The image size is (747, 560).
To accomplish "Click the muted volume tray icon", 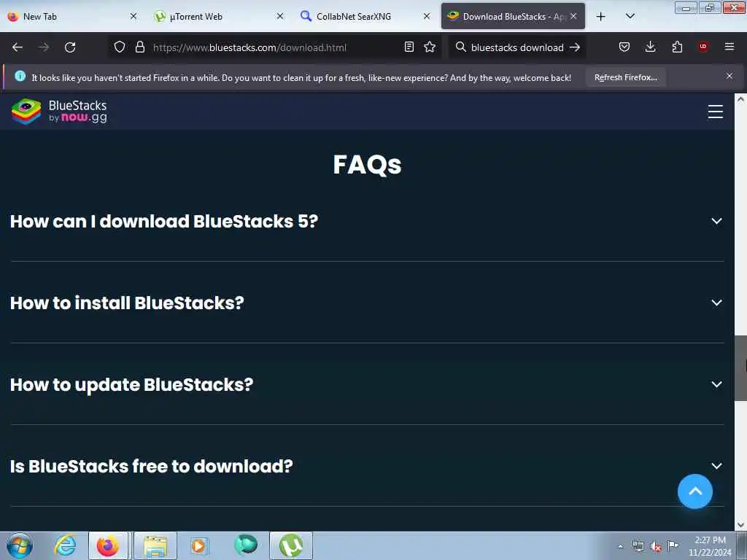I will click(656, 547).
